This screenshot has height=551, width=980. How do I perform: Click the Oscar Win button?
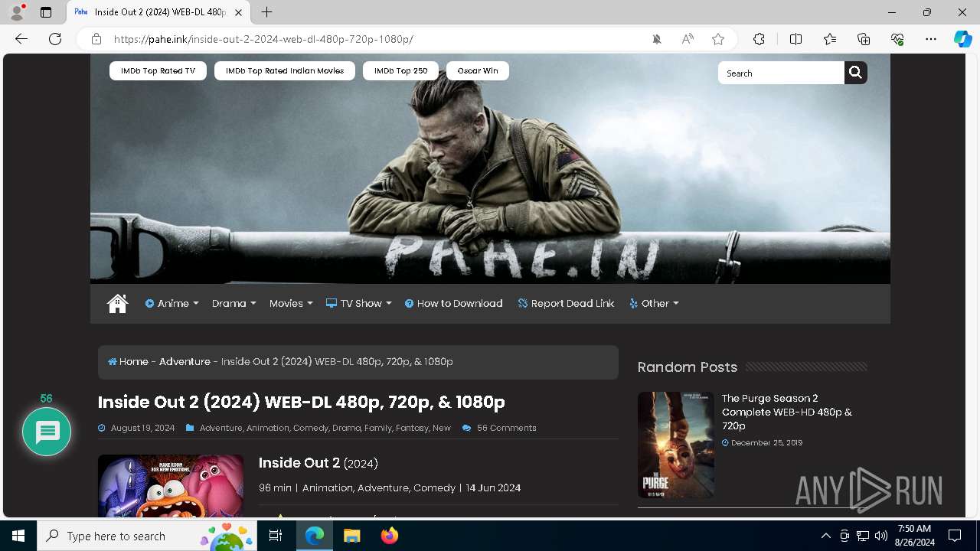tap(478, 70)
